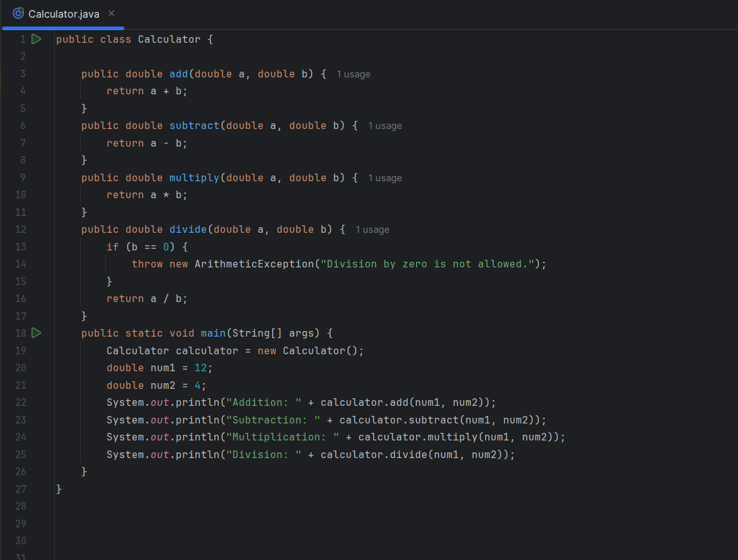This screenshot has width=738, height=560.
Task: Click the number 4 assigned to num2
Action: pyautogui.click(x=198, y=386)
